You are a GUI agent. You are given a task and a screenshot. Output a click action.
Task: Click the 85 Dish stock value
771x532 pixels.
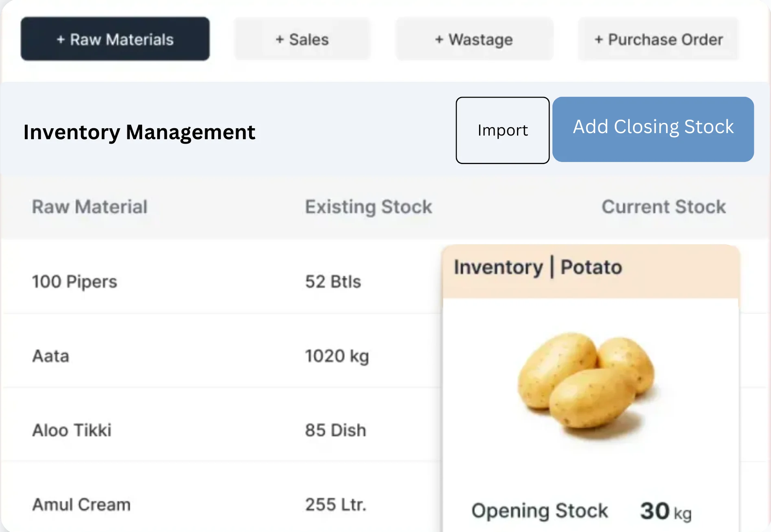click(x=335, y=430)
